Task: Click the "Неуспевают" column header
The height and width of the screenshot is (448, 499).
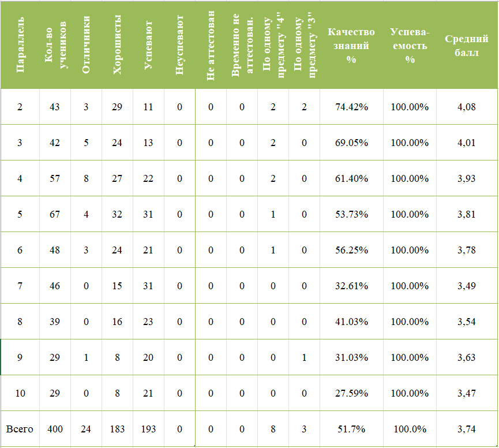Action: (x=179, y=45)
